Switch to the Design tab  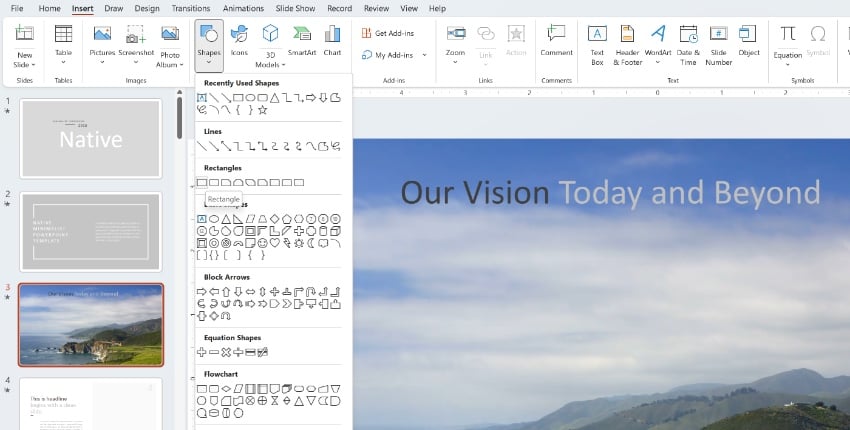[146, 8]
